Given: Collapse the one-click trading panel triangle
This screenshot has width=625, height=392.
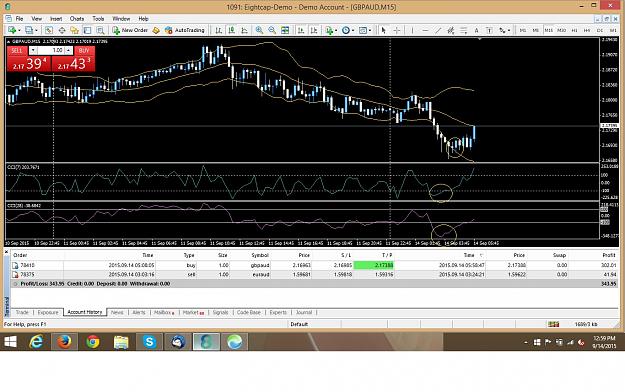Looking at the screenshot, I should point(8,41).
